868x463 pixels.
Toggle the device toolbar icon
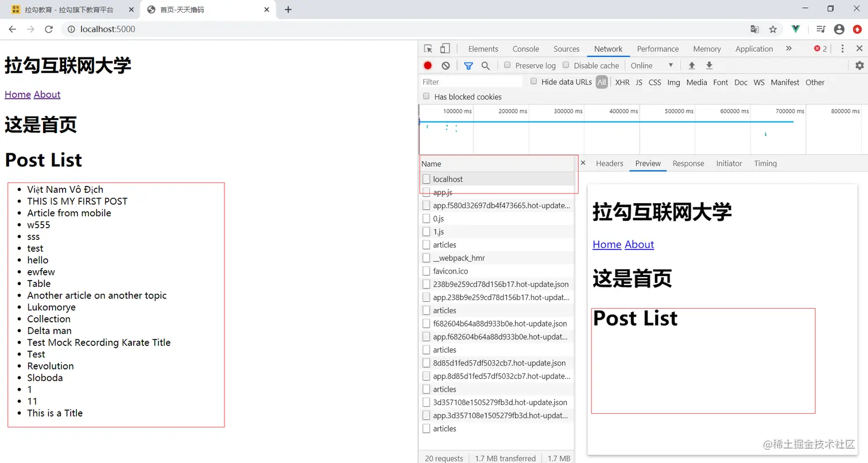click(445, 49)
